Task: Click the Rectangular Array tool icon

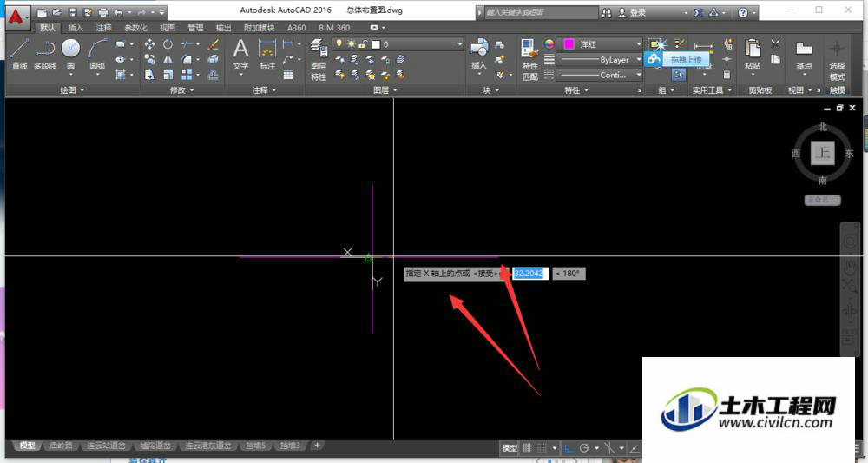Action: (x=187, y=74)
